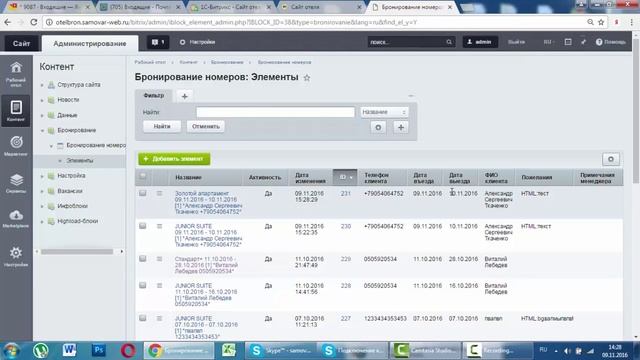Switch to the Сайт отеля browser tab

(320, 7)
